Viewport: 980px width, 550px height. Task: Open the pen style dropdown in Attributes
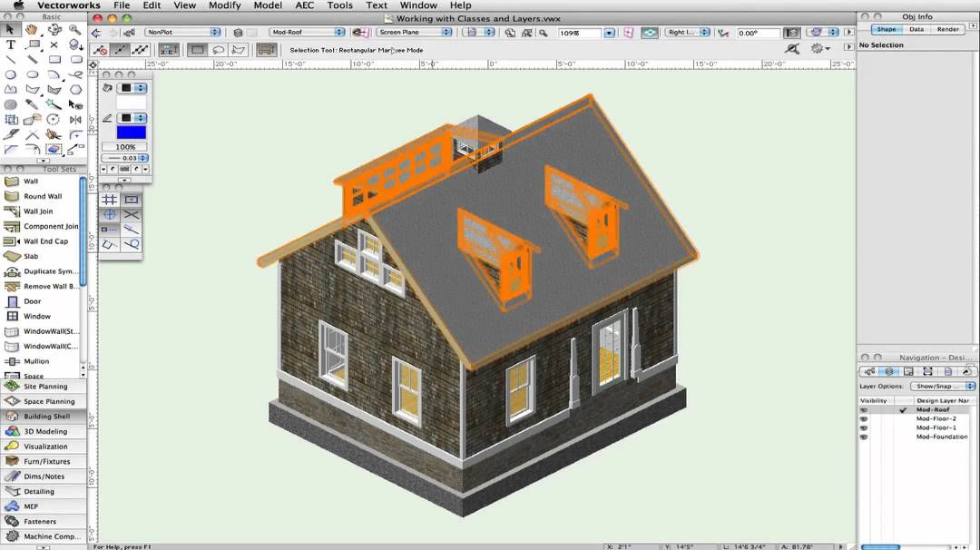tap(132, 118)
